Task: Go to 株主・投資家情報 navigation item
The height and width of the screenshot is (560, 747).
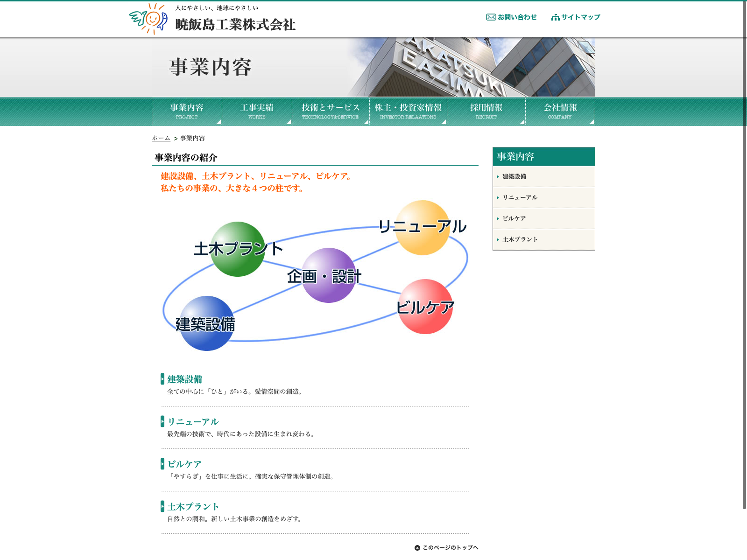Action: coord(408,111)
